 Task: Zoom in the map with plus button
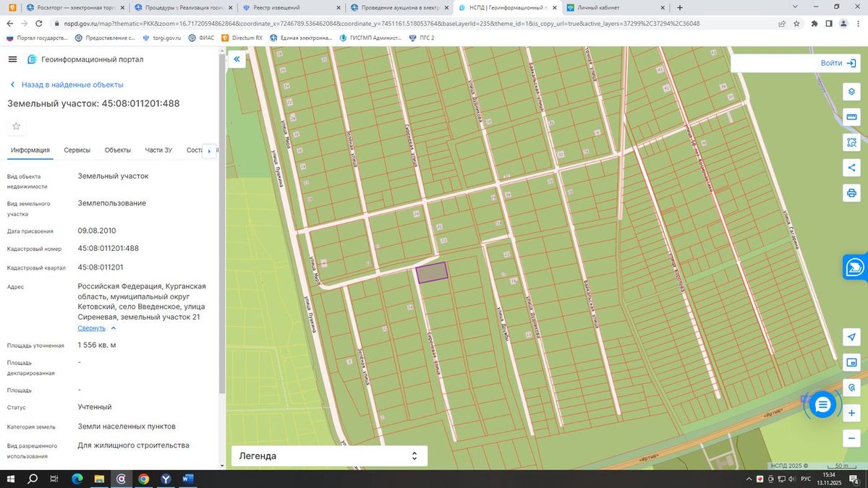(852, 413)
